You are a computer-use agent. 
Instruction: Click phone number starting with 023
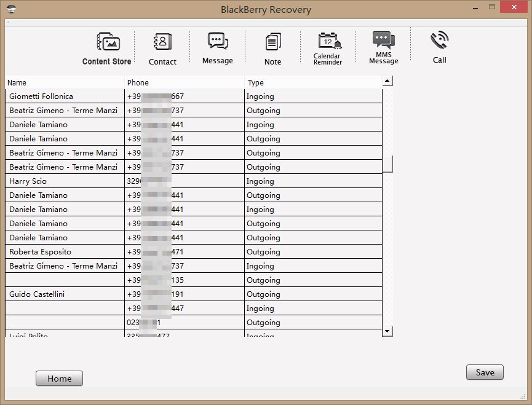click(x=143, y=322)
